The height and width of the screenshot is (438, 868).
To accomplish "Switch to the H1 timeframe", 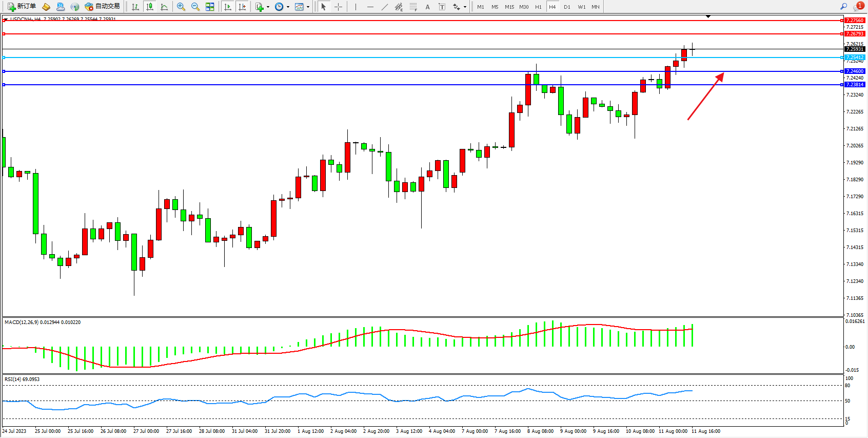I will coord(538,7).
